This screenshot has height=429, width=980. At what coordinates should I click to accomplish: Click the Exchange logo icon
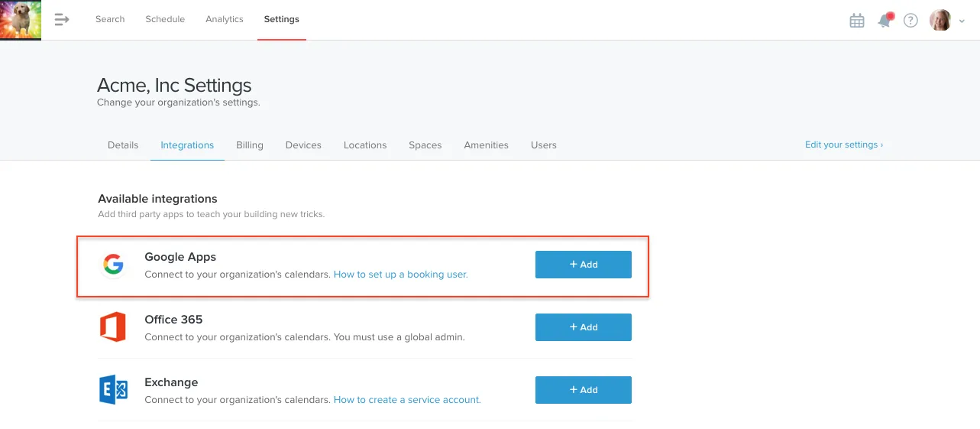click(113, 390)
